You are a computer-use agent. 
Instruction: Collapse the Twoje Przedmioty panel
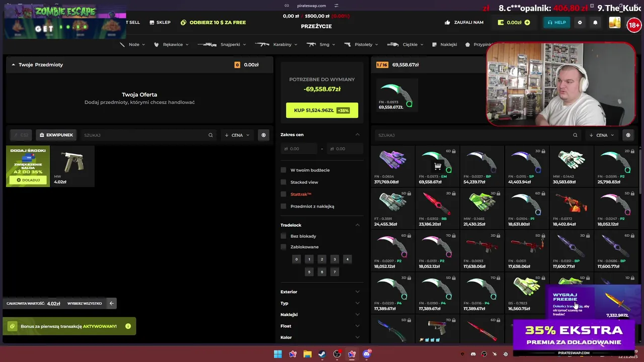coord(14,65)
